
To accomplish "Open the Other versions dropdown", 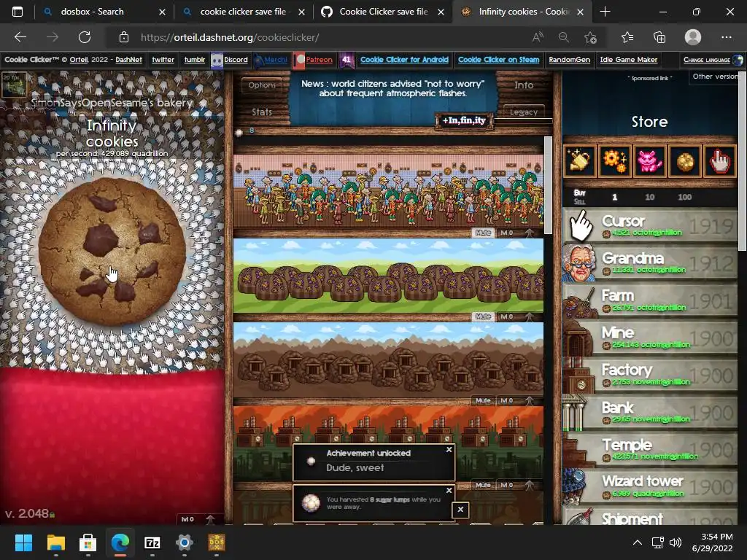I will (715, 77).
